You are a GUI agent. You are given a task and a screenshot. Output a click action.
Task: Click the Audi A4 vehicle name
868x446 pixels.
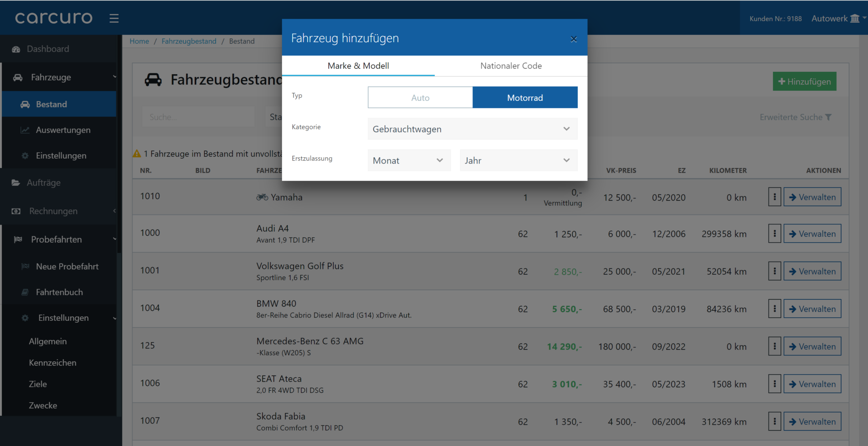[273, 229]
